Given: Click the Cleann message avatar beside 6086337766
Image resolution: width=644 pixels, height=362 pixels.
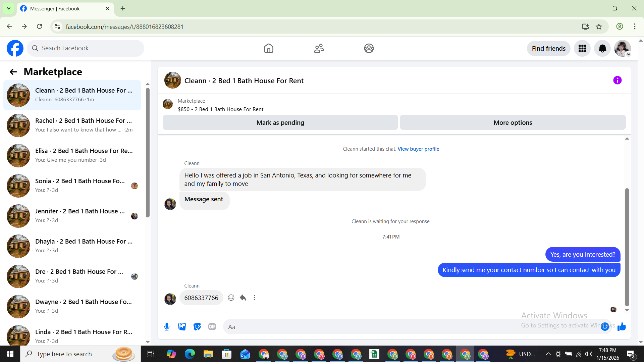Looking at the screenshot, I should (x=170, y=299).
